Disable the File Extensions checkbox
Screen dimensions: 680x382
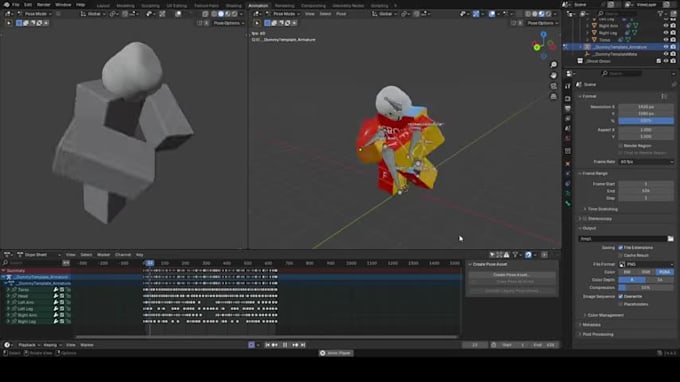click(x=621, y=248)
